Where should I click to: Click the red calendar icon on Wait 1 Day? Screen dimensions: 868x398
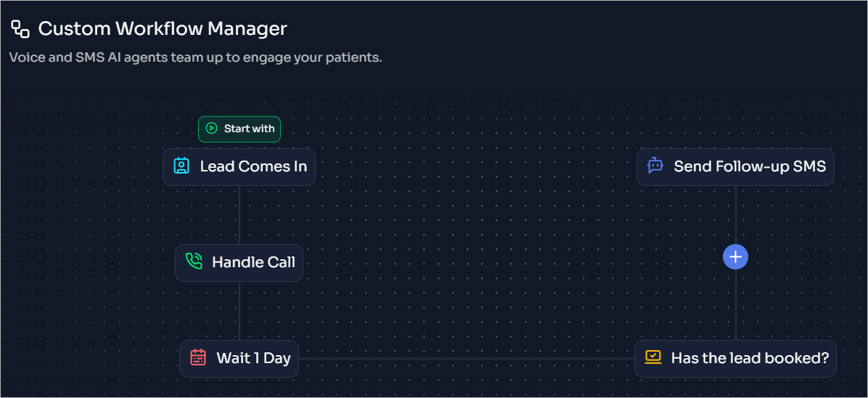(x=198, y=357)
